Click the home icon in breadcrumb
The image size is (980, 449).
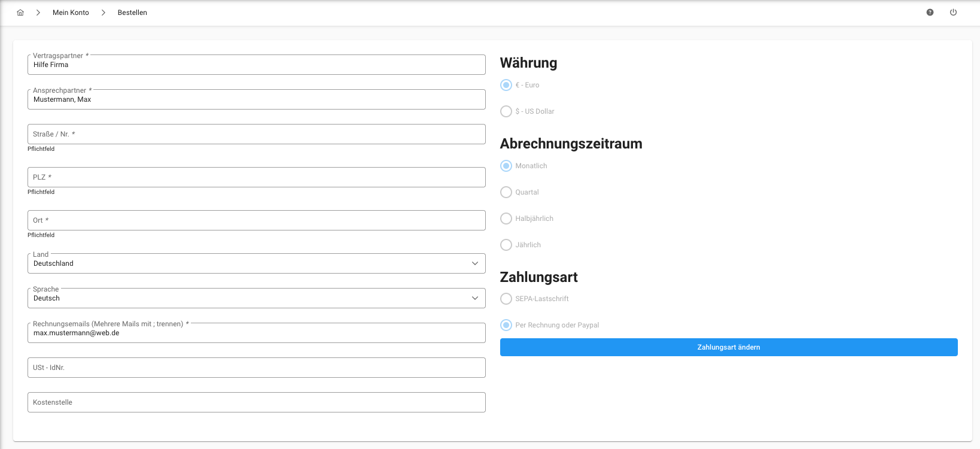(20, 13)
